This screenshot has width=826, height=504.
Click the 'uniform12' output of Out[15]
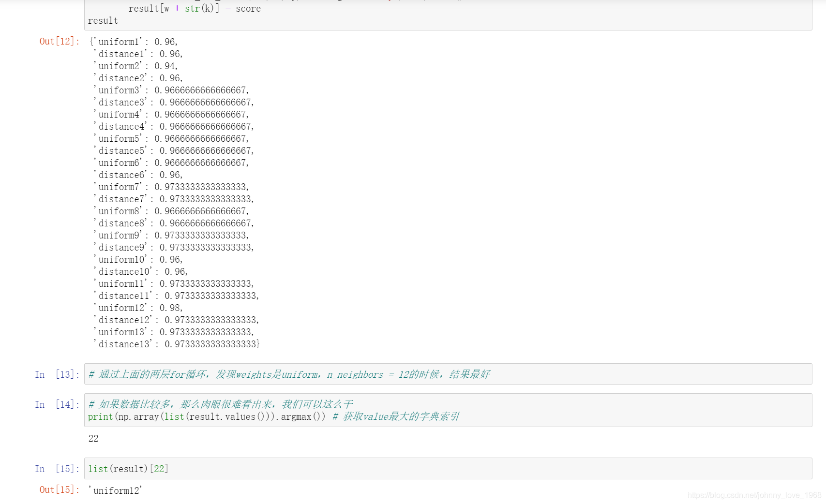(115, 490)
